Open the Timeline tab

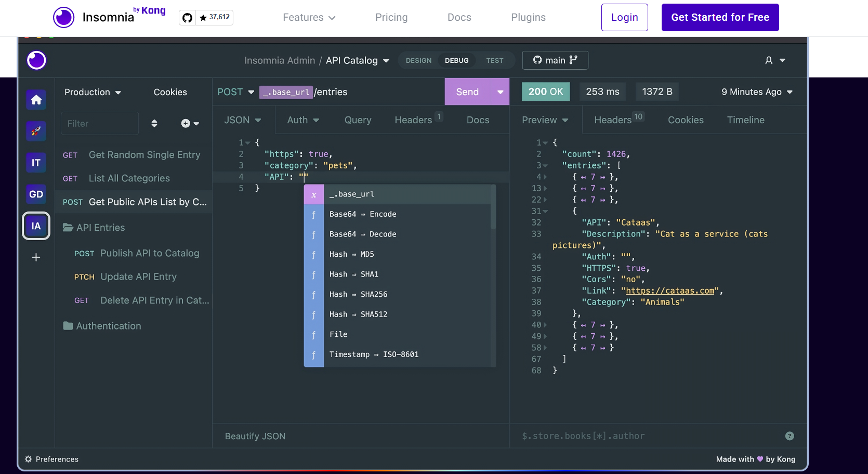[745, 120]
